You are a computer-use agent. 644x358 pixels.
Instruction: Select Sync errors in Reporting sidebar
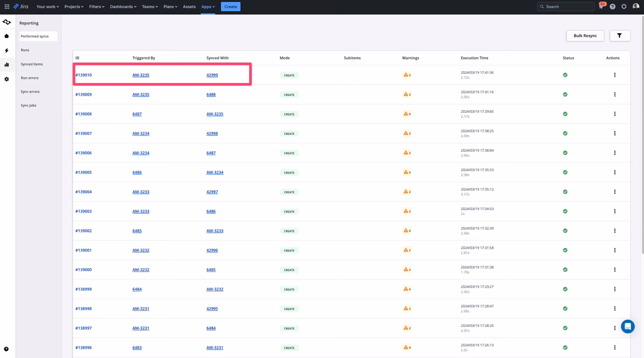tap(30, 92)
